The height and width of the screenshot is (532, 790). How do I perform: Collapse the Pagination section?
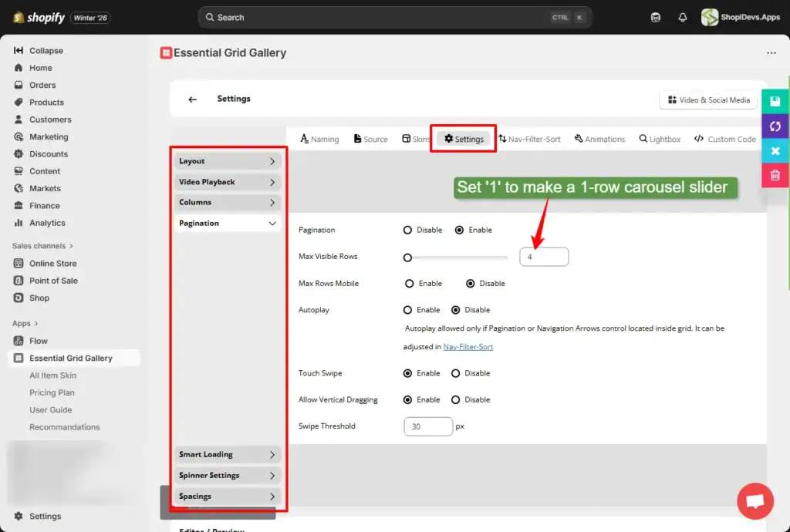(227, 223)
